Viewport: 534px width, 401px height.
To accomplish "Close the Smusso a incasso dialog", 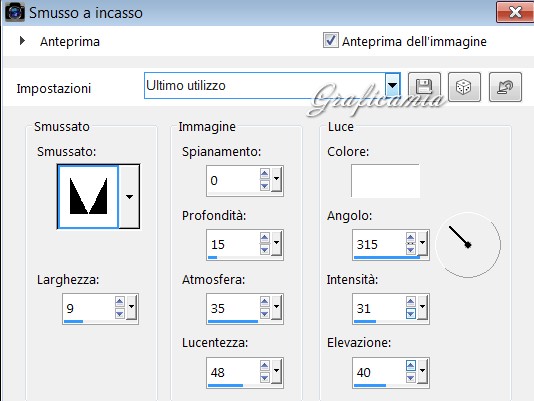I will coord(515,12).
